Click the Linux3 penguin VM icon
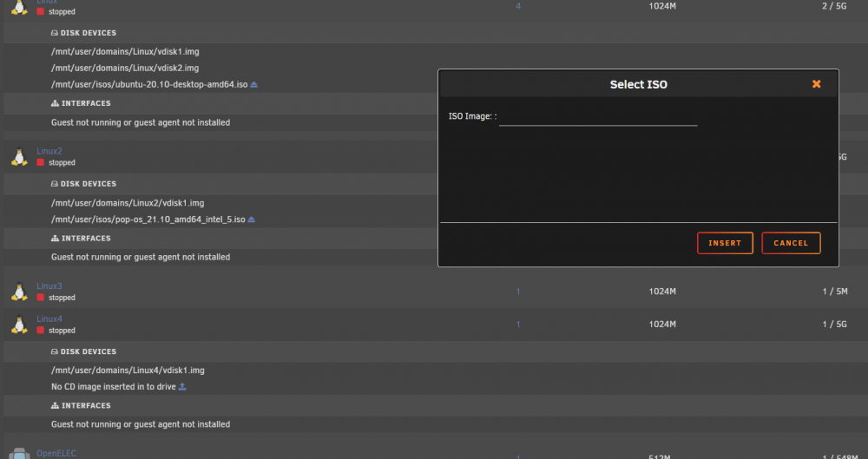This screenshot has width=868, height=459. (x=19, y=292)
